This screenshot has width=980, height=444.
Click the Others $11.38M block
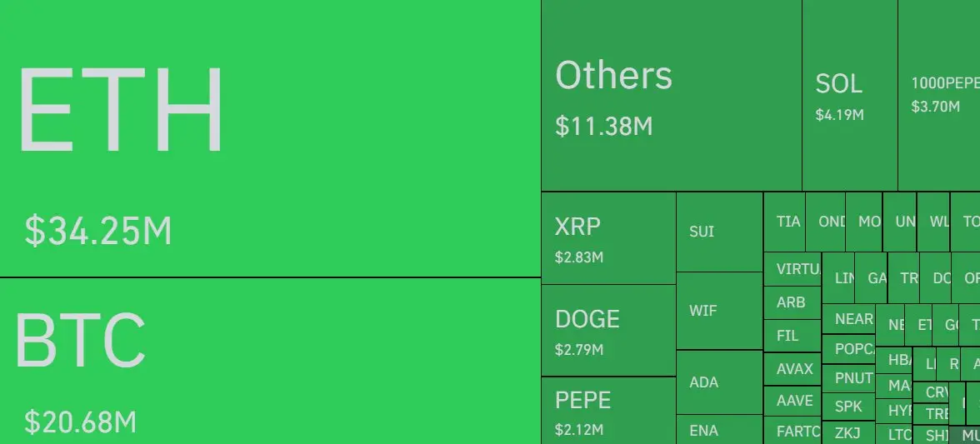[672, 96]
